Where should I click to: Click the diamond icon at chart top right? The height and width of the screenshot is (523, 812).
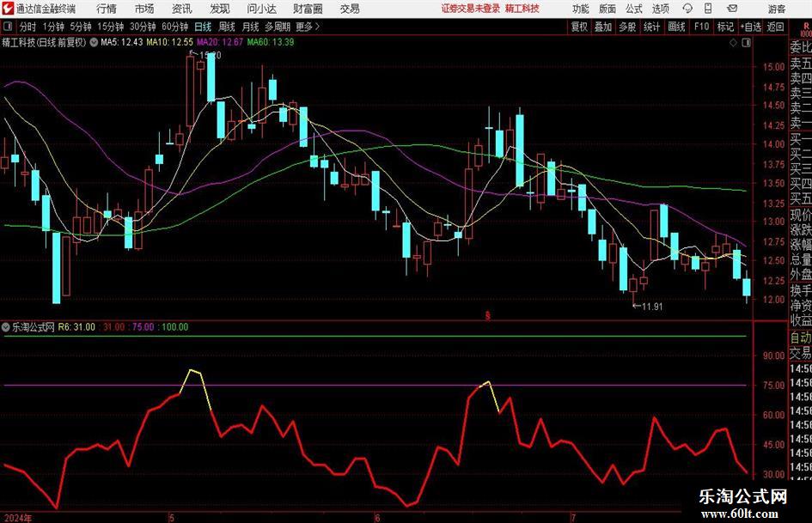[x=733, y=42]
